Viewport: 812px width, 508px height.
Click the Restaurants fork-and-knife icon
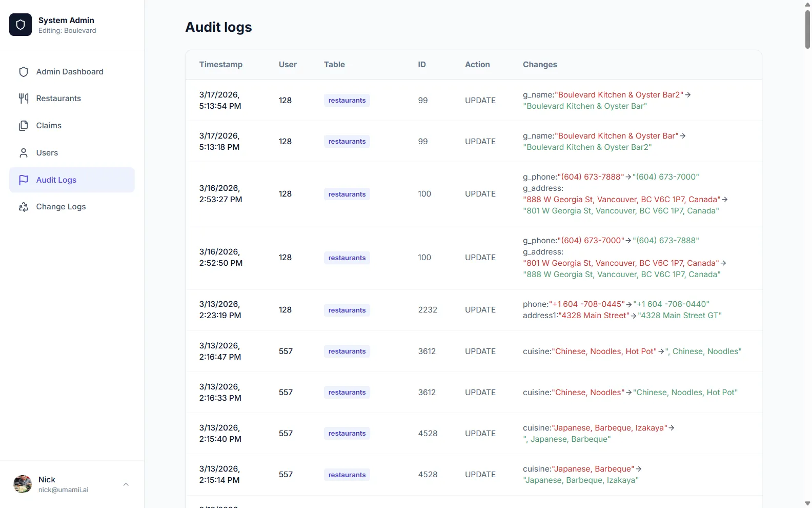(24, 99)
